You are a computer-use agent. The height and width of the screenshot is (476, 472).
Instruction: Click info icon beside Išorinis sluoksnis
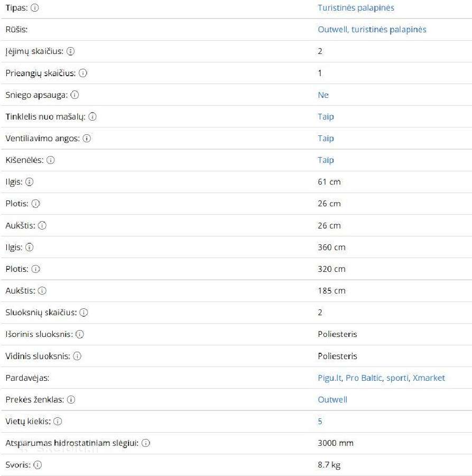79,334
